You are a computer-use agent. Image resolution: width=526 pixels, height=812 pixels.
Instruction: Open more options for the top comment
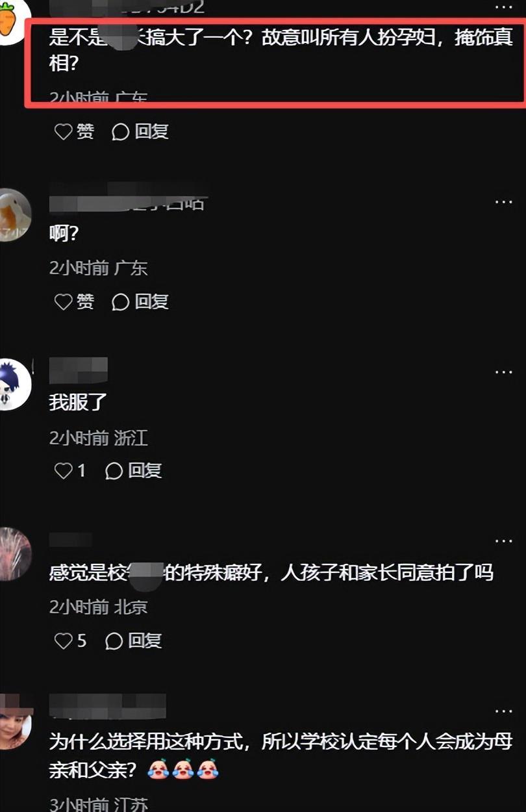[x=504, y=8]
